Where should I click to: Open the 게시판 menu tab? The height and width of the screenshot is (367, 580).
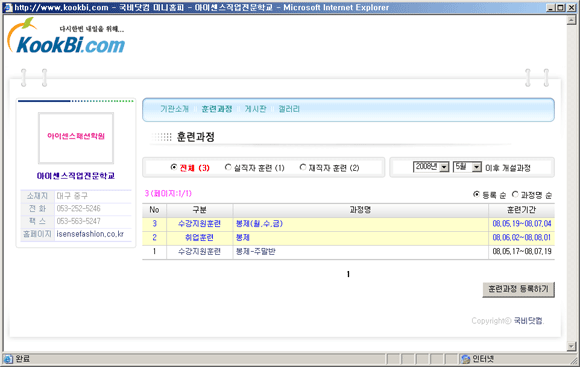(x=255, y=109)
